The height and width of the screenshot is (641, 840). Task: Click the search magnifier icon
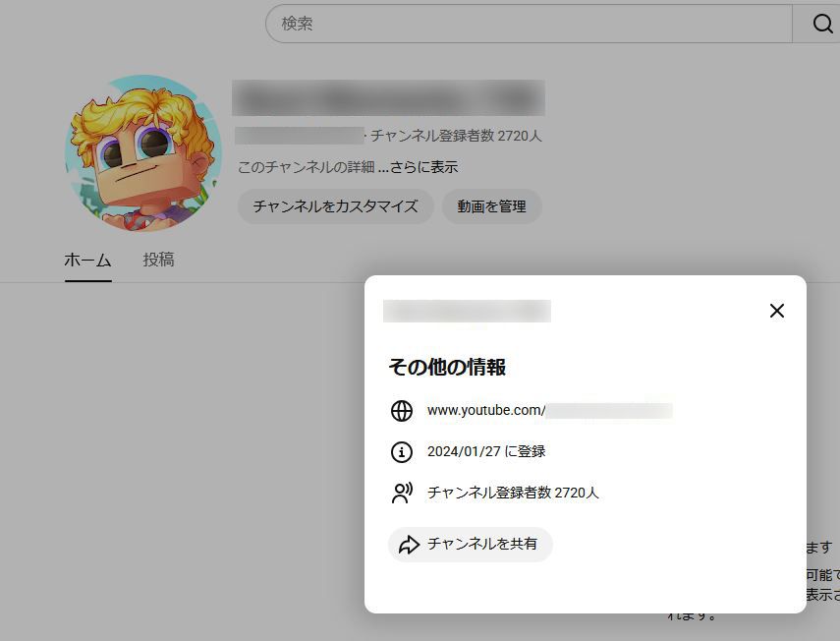click(822, 25)
